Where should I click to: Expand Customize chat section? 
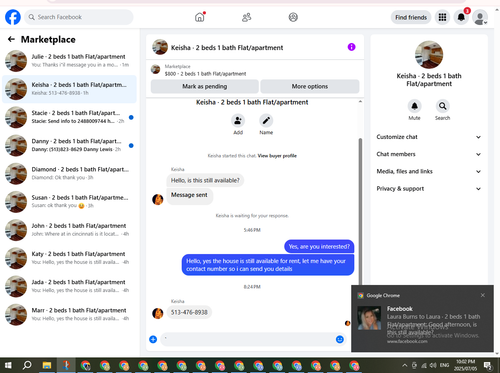click(x=429, y=137)
